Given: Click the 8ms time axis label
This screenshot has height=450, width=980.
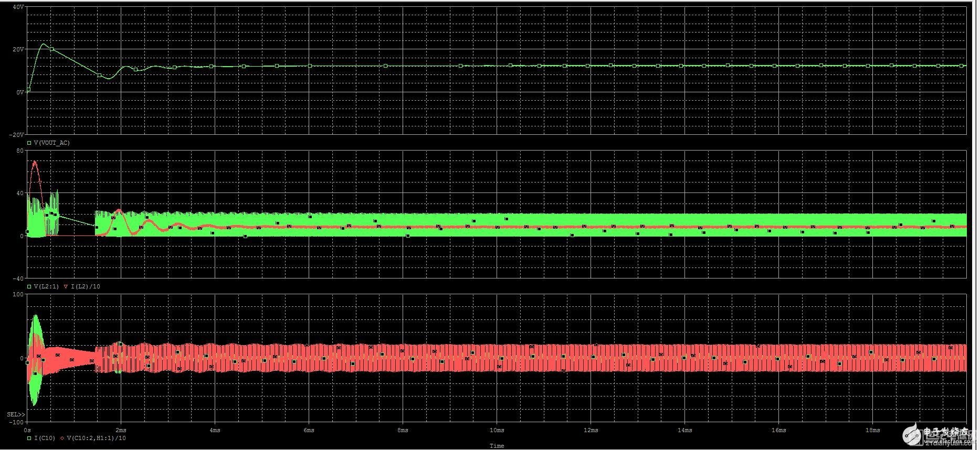Looking at the screenshot, I should click(403, 430).
